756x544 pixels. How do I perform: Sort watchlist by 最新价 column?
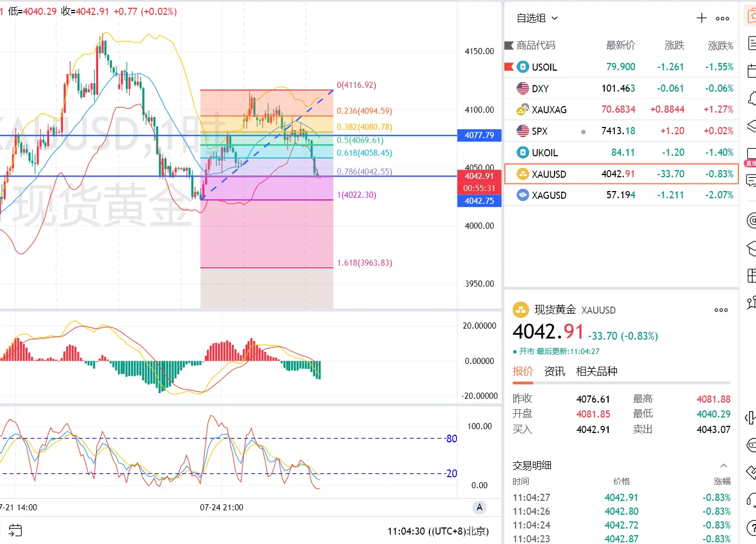coord(621,45)
